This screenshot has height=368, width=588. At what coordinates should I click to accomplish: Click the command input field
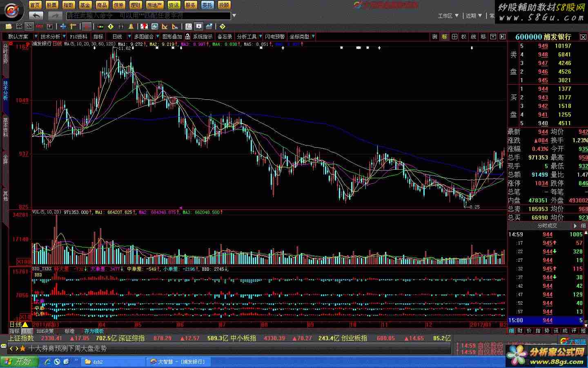(149, 16)
